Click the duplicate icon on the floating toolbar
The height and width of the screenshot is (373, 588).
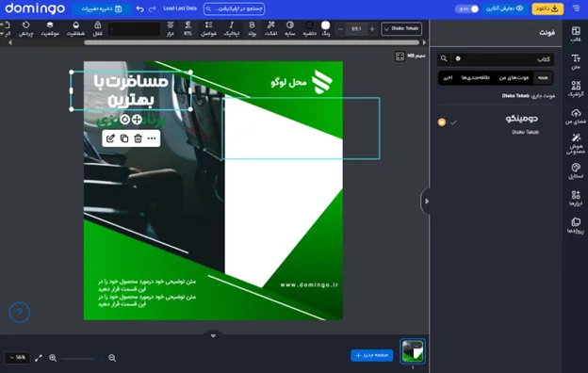[x=124, y=138]
